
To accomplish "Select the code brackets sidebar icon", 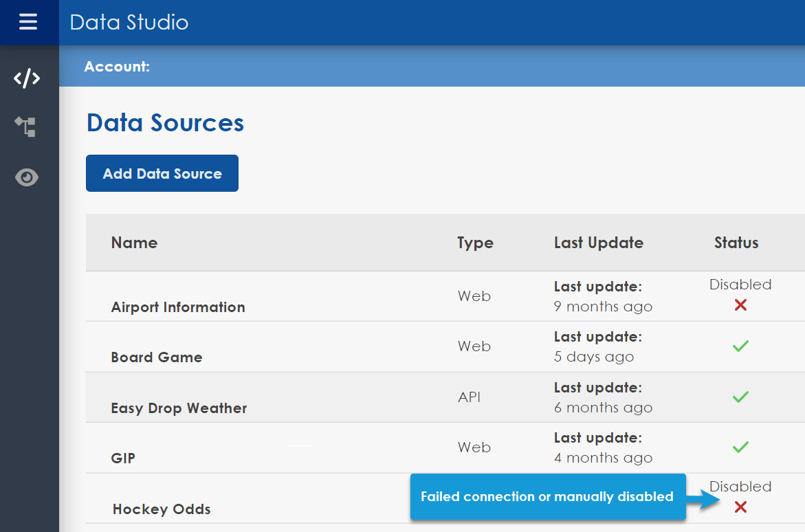I will coord(27,78).
